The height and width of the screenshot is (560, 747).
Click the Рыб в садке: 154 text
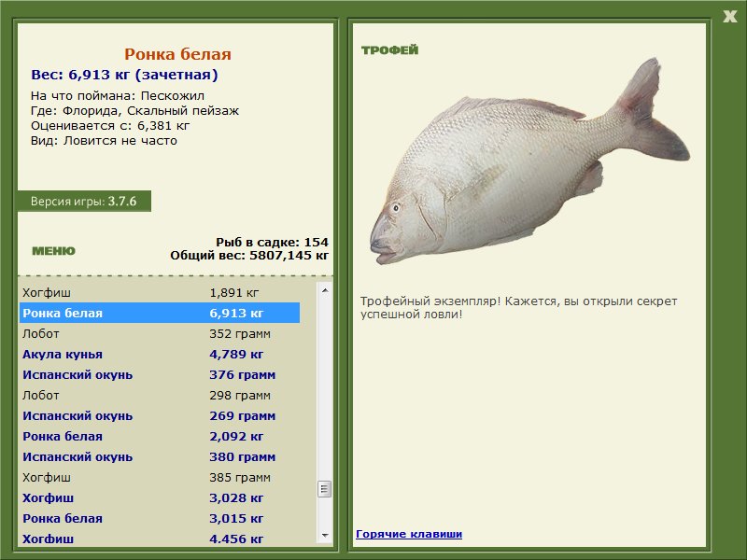point(272,242)
